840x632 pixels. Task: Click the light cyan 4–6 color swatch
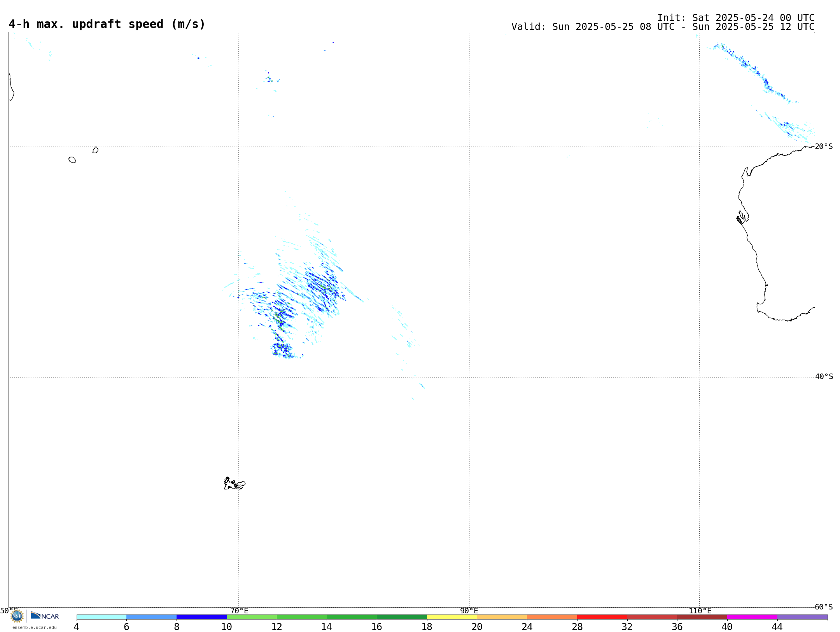coord(101,617)
